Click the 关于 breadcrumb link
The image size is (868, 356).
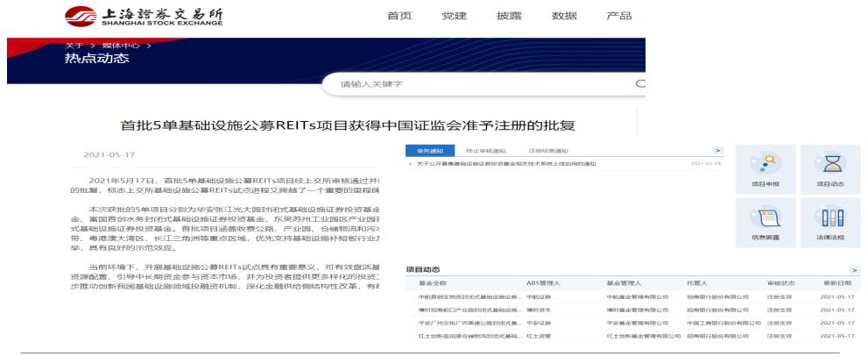coord(74,46)
